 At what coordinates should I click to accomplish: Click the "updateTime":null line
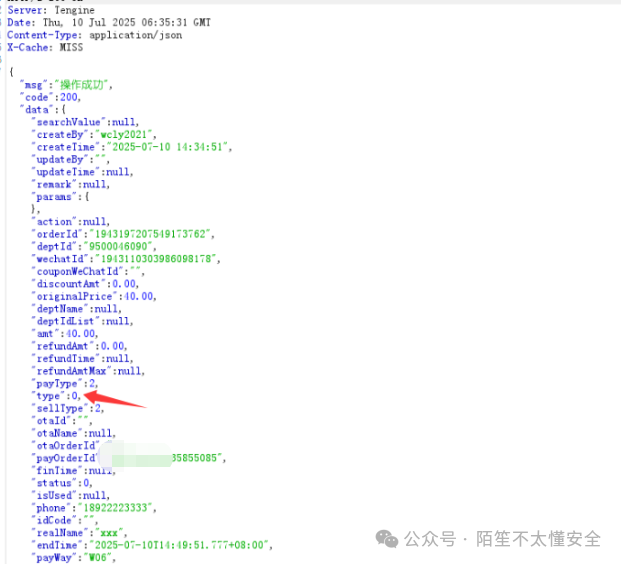[x=82, y=172]
